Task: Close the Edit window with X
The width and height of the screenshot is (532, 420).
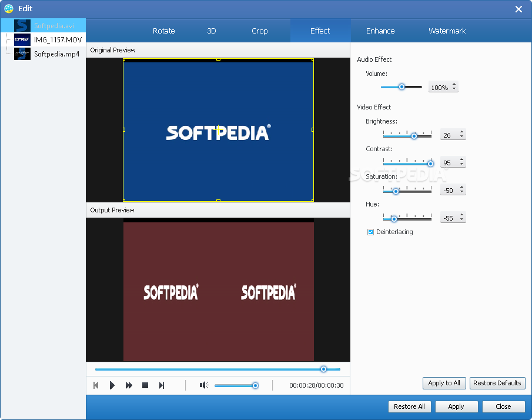Action: [518, 9]
